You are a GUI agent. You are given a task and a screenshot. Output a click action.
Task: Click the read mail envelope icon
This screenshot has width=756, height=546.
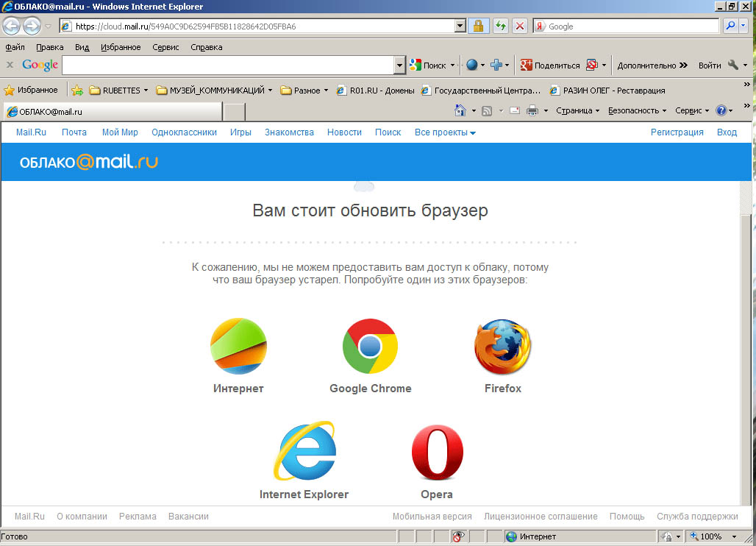coord(515,110)
